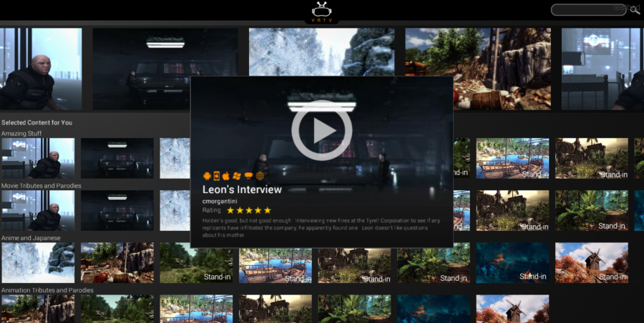Open the Movie Tributes and Parodies category
The height and width of the screenshot is (323, 644).
41,186
